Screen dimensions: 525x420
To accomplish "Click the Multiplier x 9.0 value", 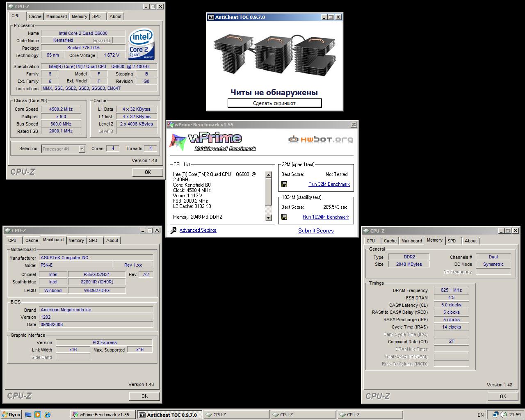I will 61,116.
